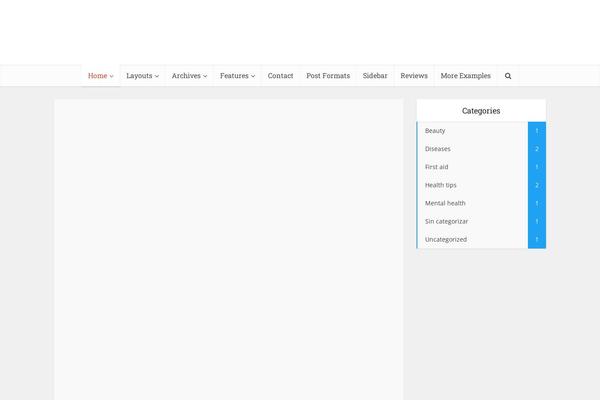Open the search icon in navigation bar
Screen dimensions: 600x400
click(x=508, y=76)
